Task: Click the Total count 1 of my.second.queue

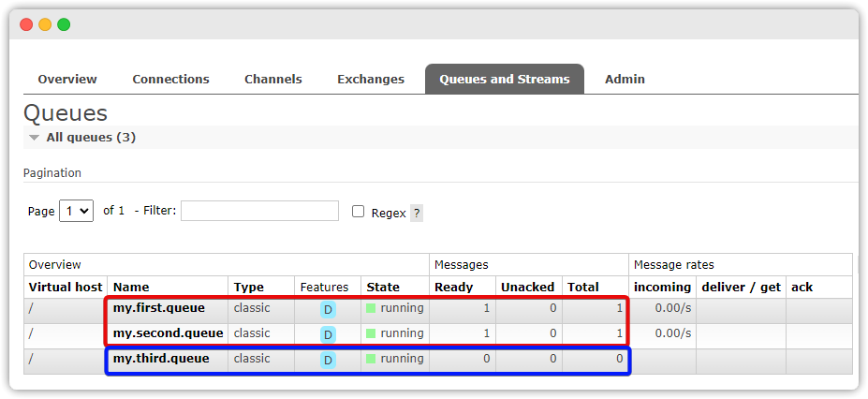Action: pos(620,333)
